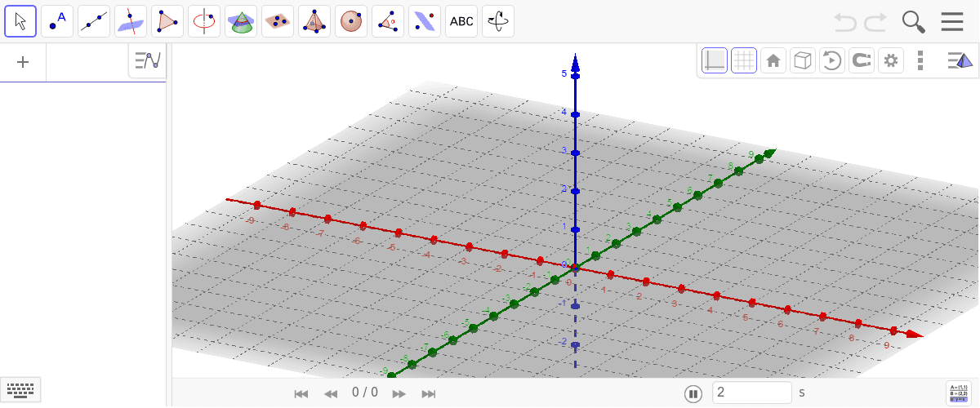Choose the Line through two points tool
The image size is (980, 408).
(94, 21)
